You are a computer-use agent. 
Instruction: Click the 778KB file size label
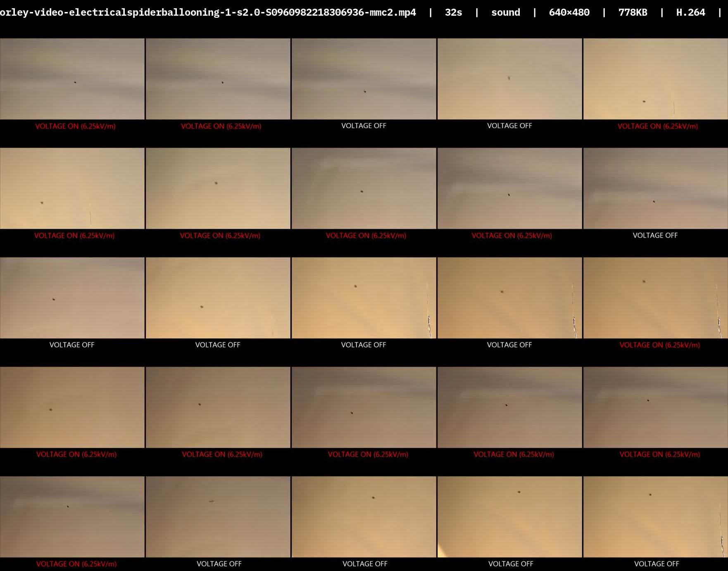633,12
